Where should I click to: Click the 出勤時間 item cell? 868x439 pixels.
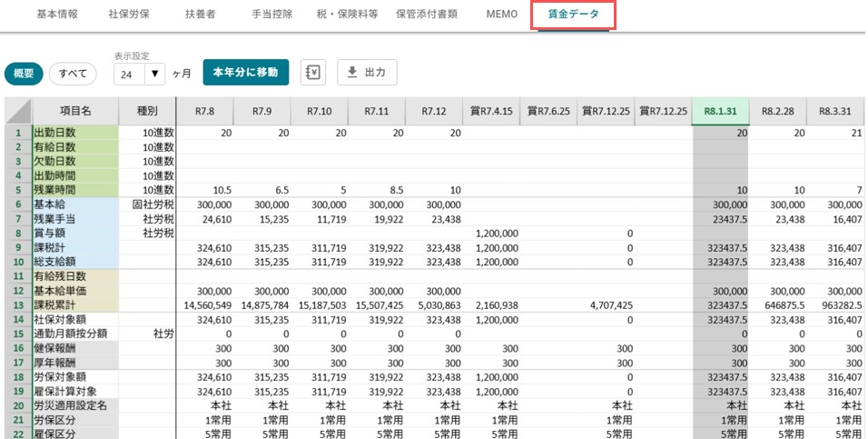(75, 176)
